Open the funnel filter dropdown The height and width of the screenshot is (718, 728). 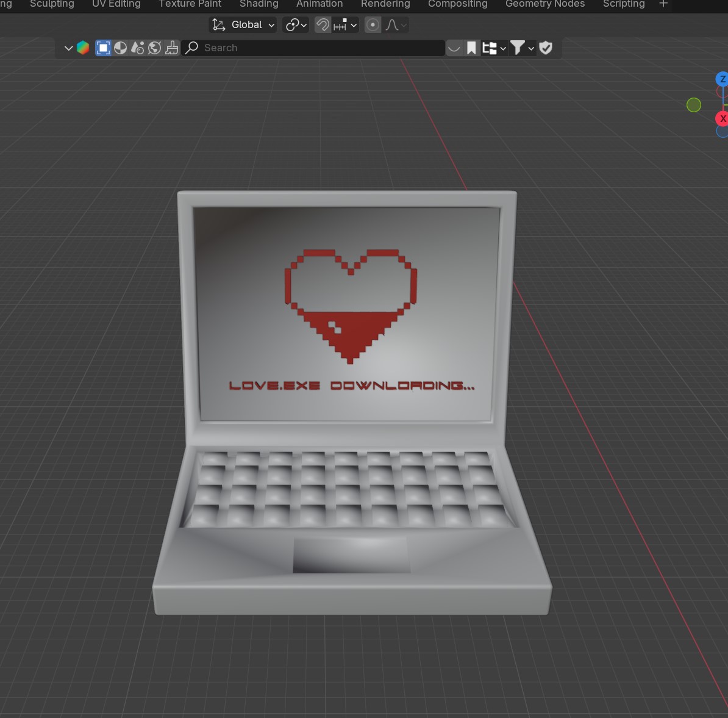[x=523, y=48]
